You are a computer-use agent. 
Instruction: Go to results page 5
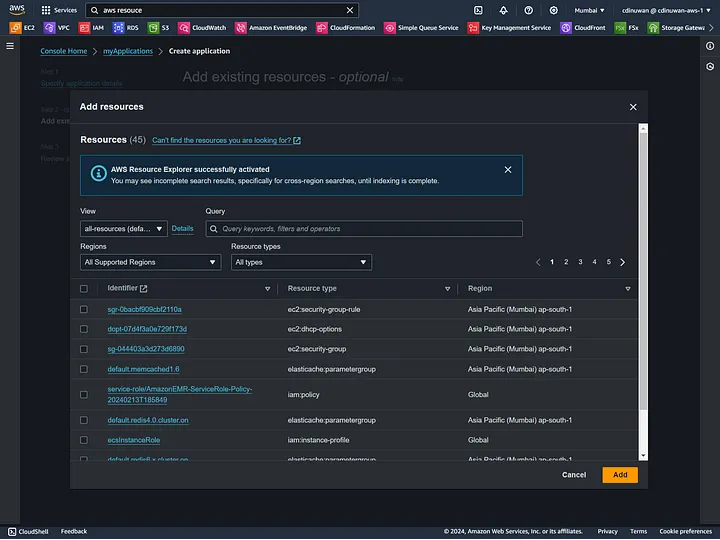point(609,262)
